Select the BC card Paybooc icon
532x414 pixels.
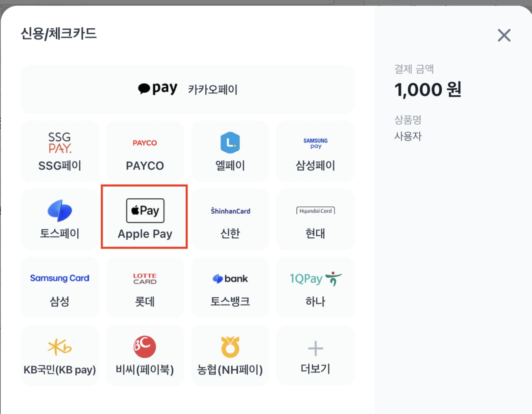point(145,347)
